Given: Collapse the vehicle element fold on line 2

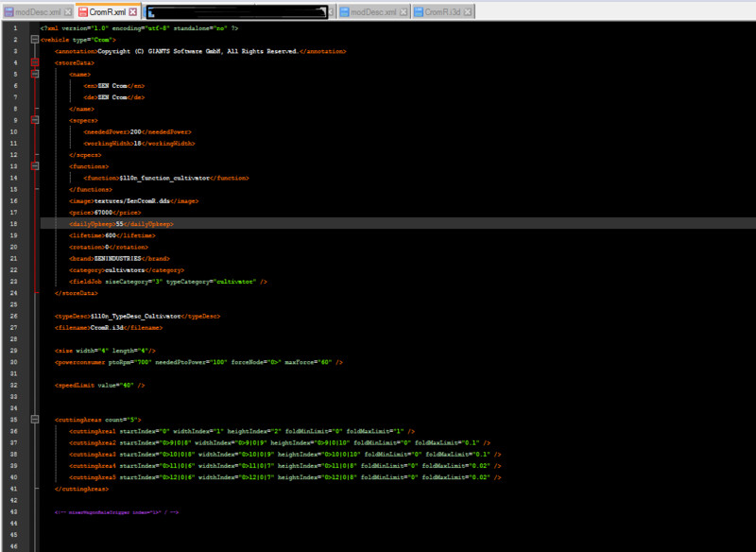Looking at the screenshot, I should point(35,40).
